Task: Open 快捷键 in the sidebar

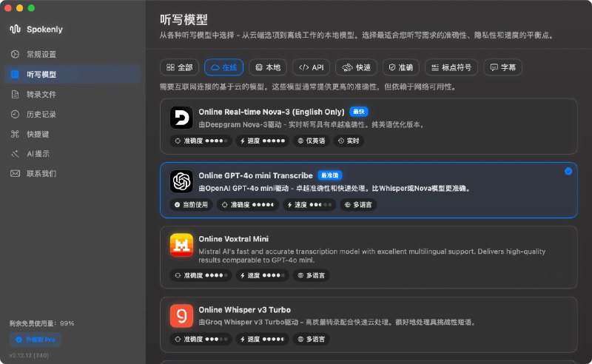Action: click(x=73, y=134)
